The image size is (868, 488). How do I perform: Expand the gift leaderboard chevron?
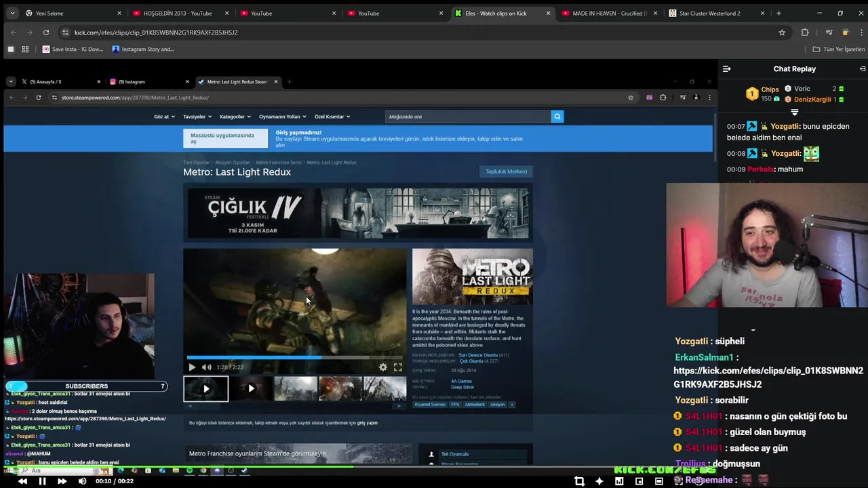tap(794, 113)
